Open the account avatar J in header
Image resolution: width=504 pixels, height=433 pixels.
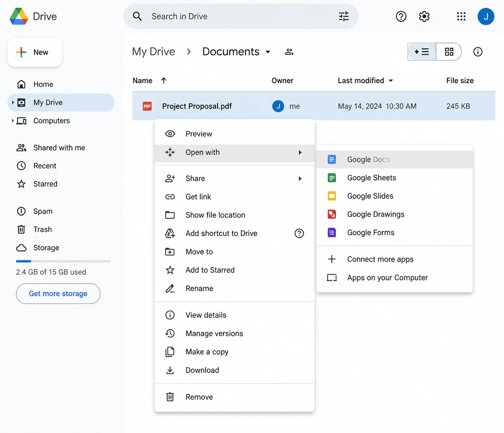click(x=486, y=16)
